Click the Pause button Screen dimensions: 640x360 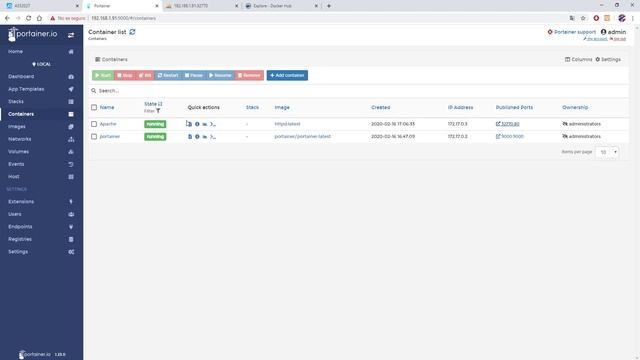pos(193,76)
